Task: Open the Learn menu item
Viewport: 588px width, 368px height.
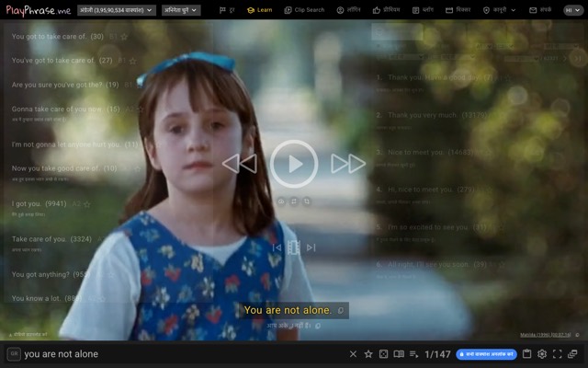Action: (259, 10)
